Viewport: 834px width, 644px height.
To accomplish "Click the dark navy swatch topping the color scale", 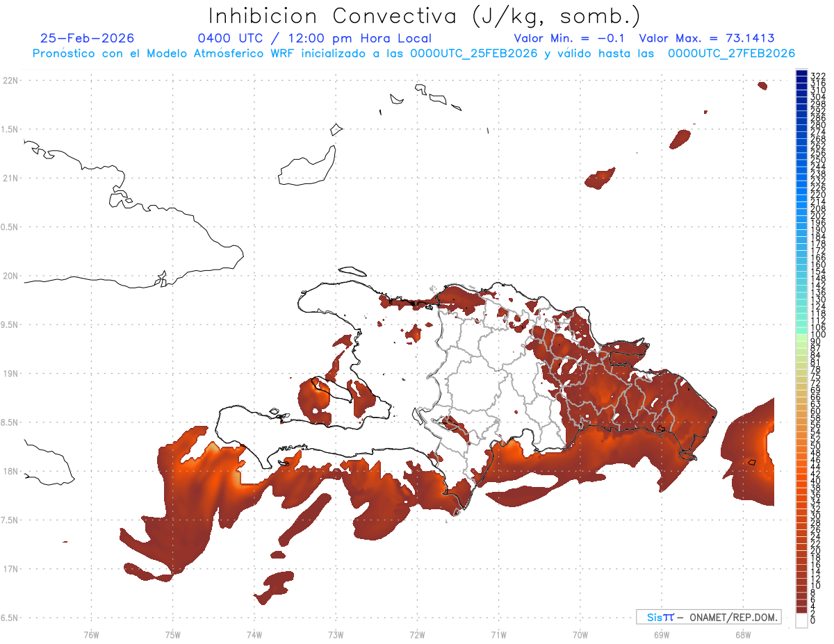I will click(x=801, y=73).
